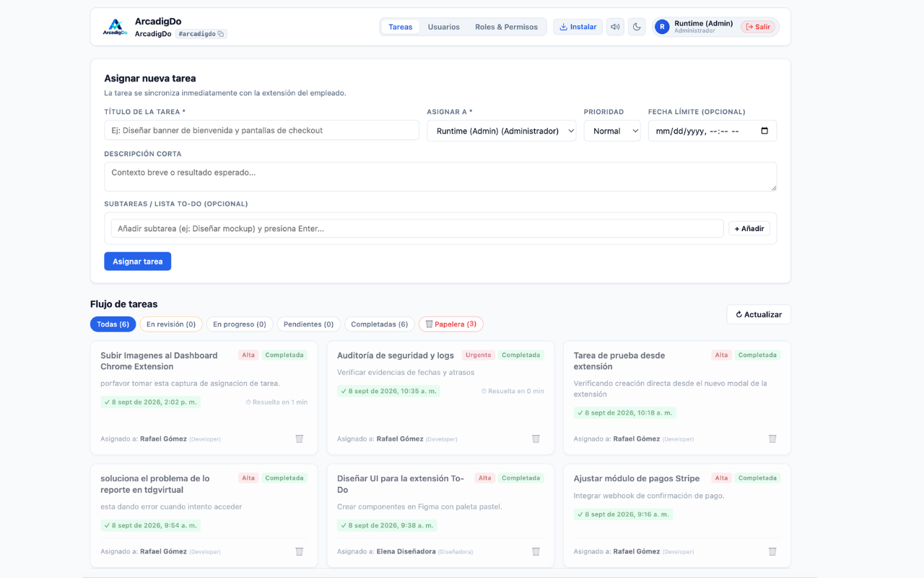This screenshot has height=578, width=924.
Task: Click the 8 sept de 2026, 2:02 p. m. date
Action: [150, 402]
